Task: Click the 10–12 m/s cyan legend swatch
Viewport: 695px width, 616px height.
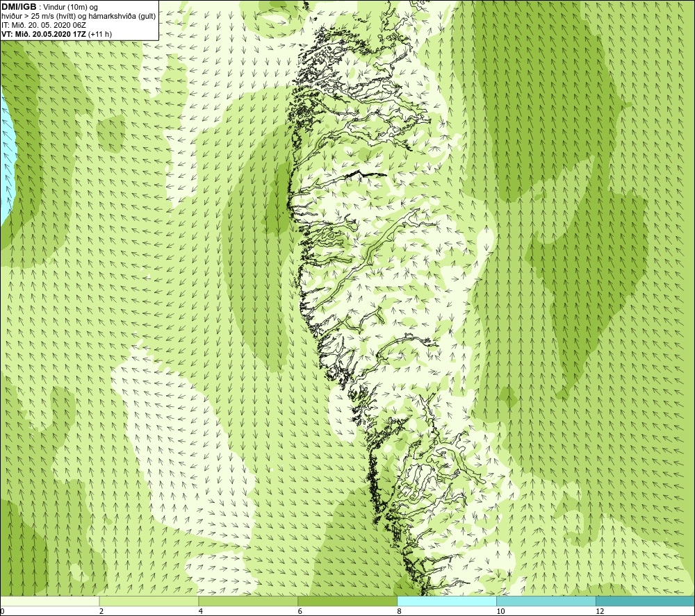Action: coord(546,601)
